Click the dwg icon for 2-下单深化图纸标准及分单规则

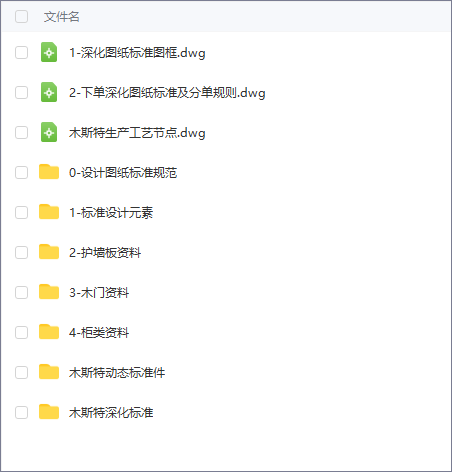pos(49,92)
